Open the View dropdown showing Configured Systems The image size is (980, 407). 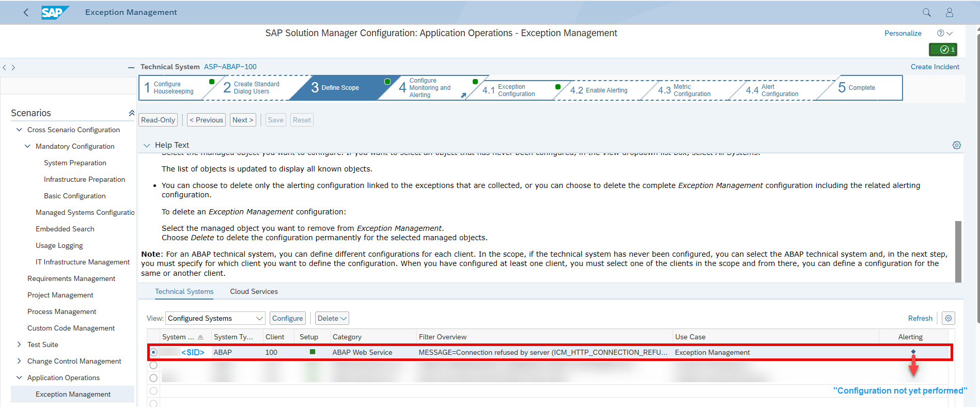tap(215, 318)
